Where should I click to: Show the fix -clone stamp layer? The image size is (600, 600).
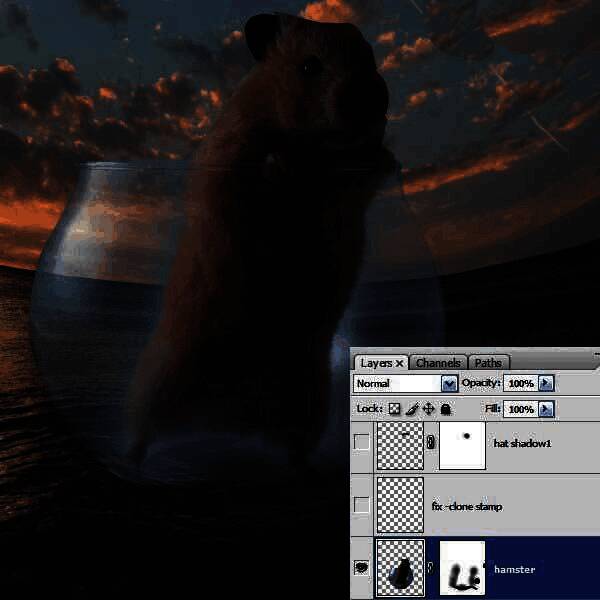coord(362,506)
